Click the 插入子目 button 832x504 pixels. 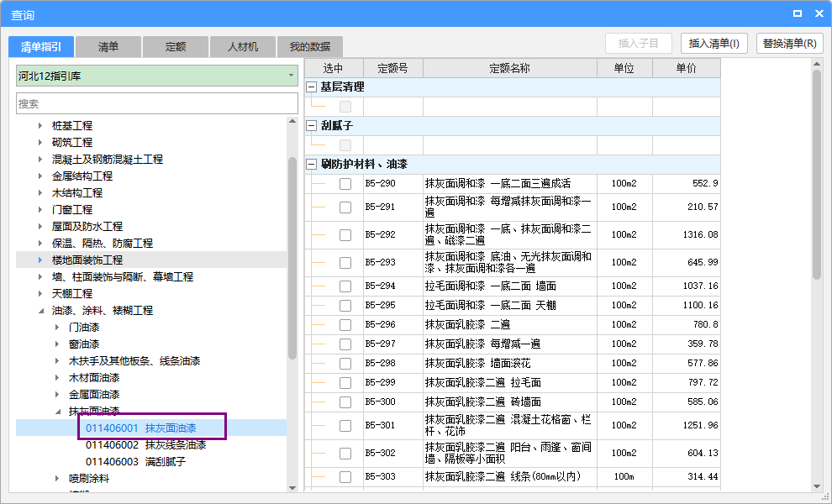pyautogui.click(x=639, y=44)
